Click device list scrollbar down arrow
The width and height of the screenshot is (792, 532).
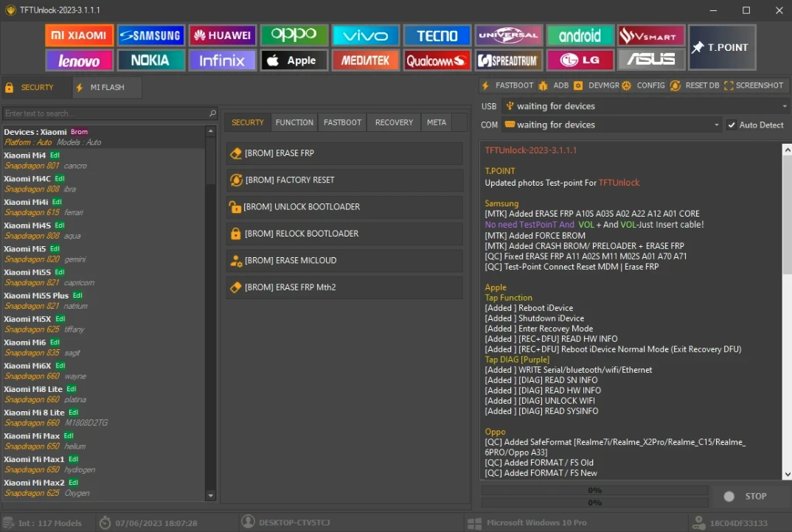click(x=211, y=496)
